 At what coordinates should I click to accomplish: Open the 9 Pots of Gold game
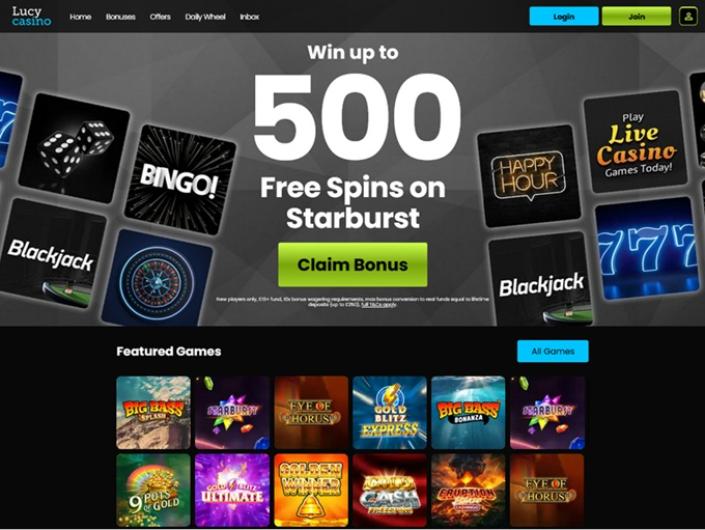(x=153, y=490)
